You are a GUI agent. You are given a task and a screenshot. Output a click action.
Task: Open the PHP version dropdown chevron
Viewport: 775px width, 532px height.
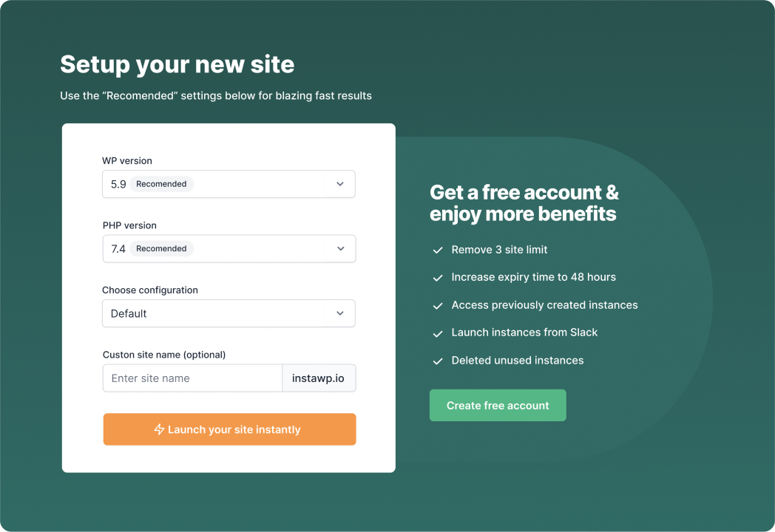pos(340,249)
